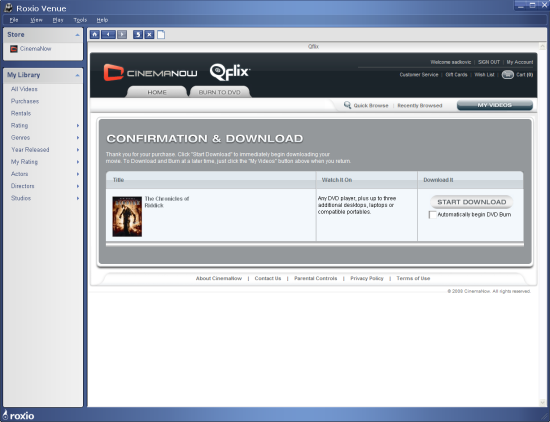Click the START DOWNLOAD button
Viewport: 550px width, 422px height.
click(x=471, y=202)
